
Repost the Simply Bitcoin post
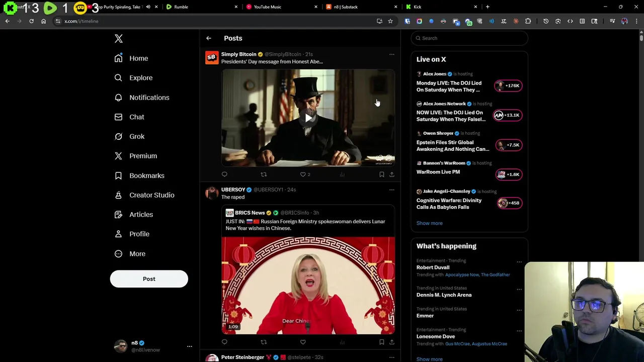(x=264, y=174)
